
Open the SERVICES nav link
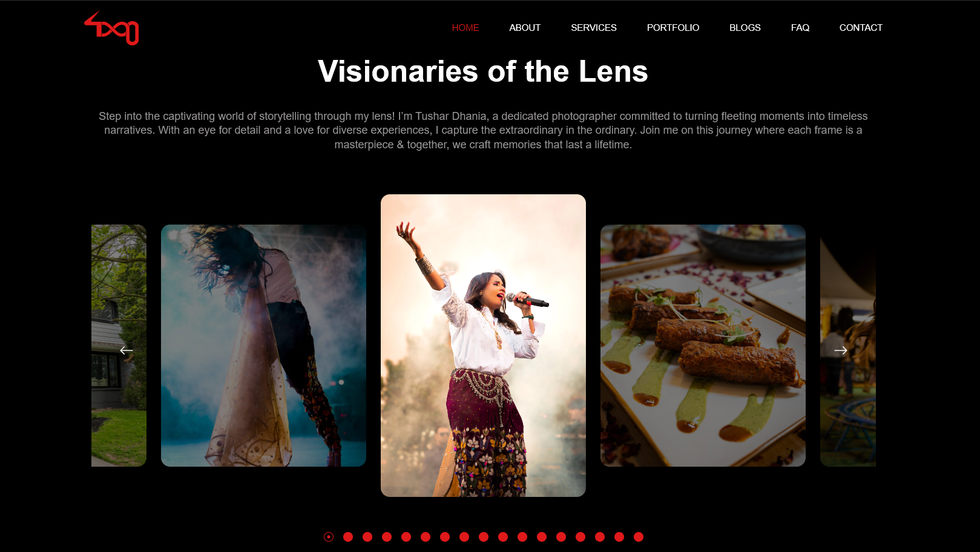pyautogui.click(x=594, y=28)
